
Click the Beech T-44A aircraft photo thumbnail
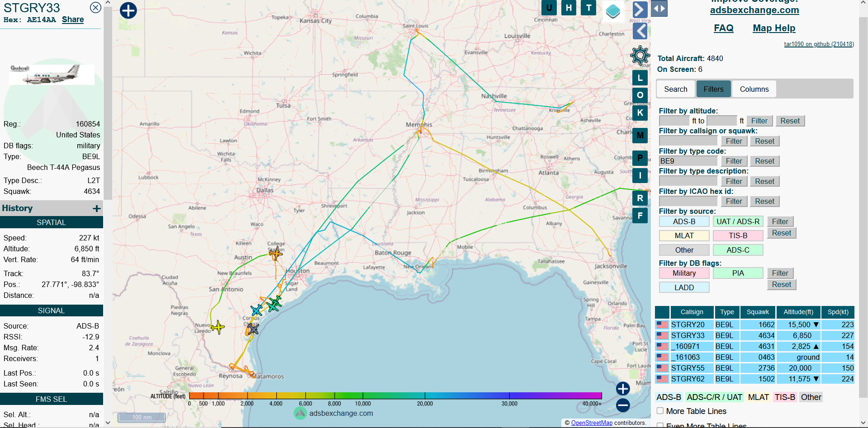click(52, 75)
